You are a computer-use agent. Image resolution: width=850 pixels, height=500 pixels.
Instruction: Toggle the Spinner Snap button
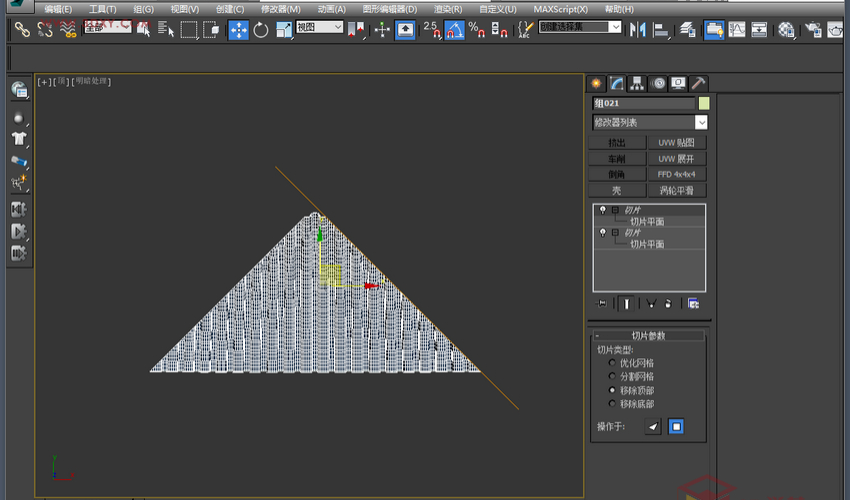499,29
